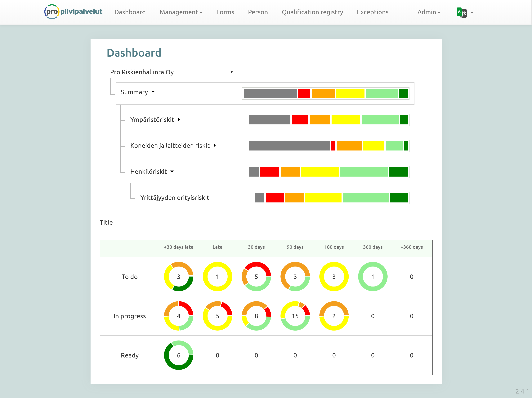Collapse the Henkilöriskit category

(x=172, y=171)
